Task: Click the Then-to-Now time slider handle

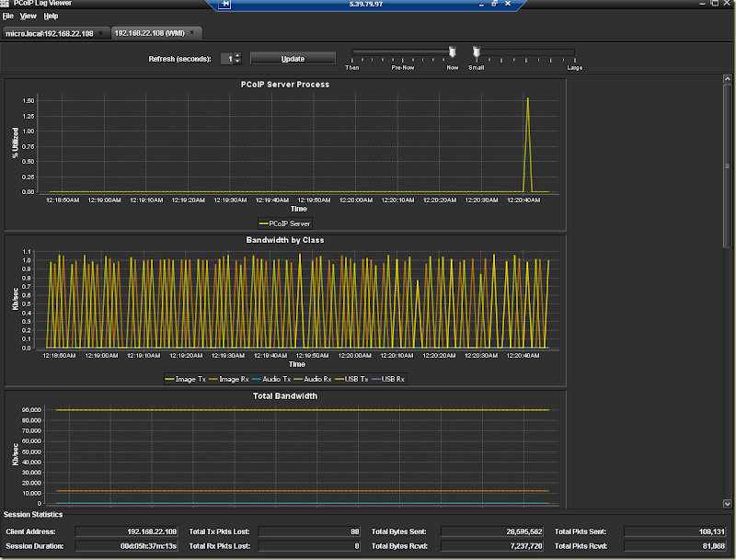Action: pyautogui.click(x=452, y=52)
